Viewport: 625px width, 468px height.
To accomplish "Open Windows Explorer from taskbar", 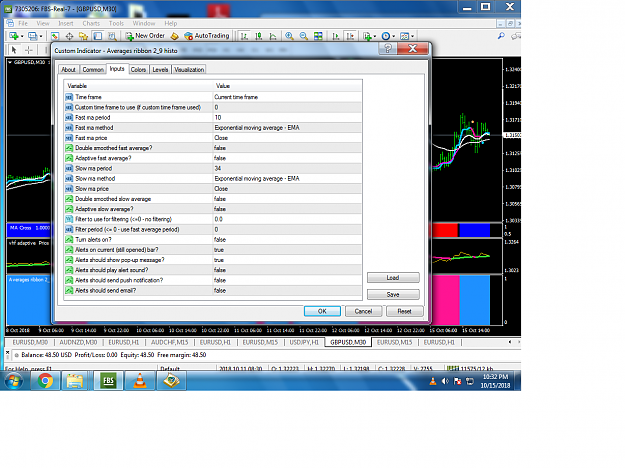I will [75, 381].
